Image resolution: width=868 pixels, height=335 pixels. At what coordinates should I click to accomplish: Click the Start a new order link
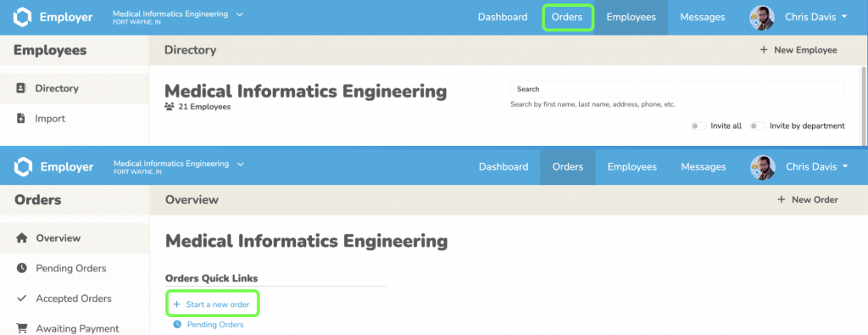[213, 304]
